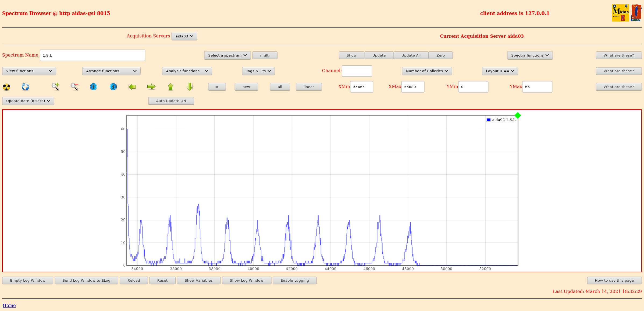This screenshot has height=311, width=644.
Task: Expand the Layout ID=4 dropdown
Action: pos(500,71)
